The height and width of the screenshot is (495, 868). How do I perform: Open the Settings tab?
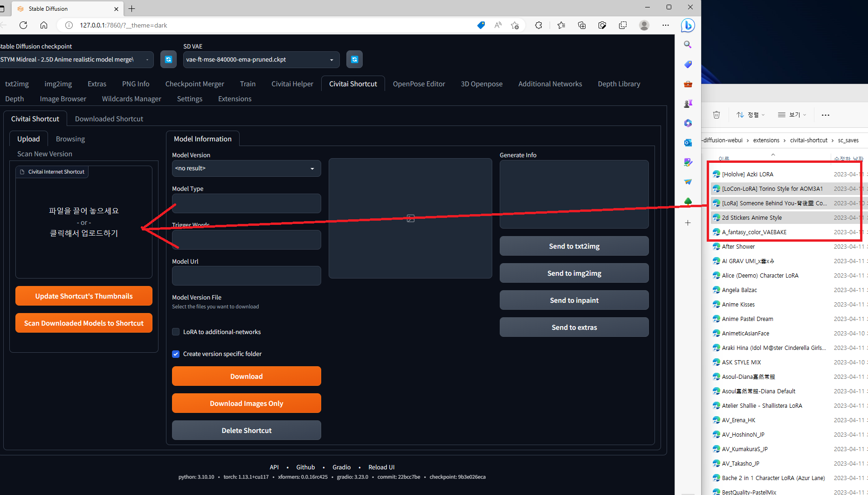190,99
